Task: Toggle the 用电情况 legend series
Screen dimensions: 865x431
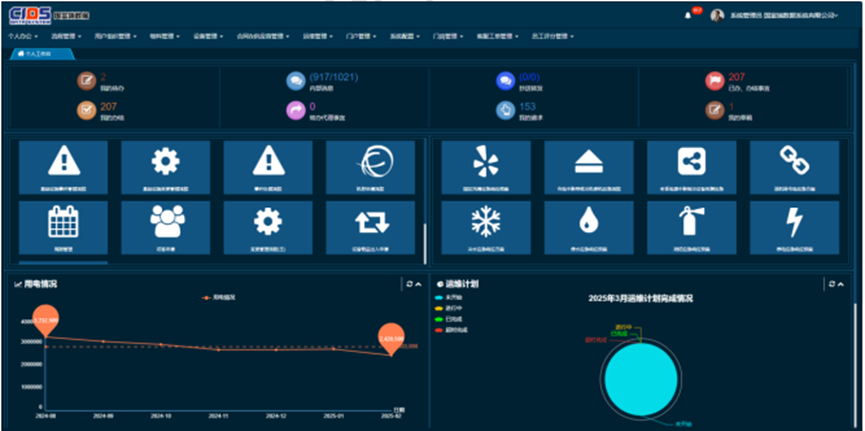Action: (223, 298)
